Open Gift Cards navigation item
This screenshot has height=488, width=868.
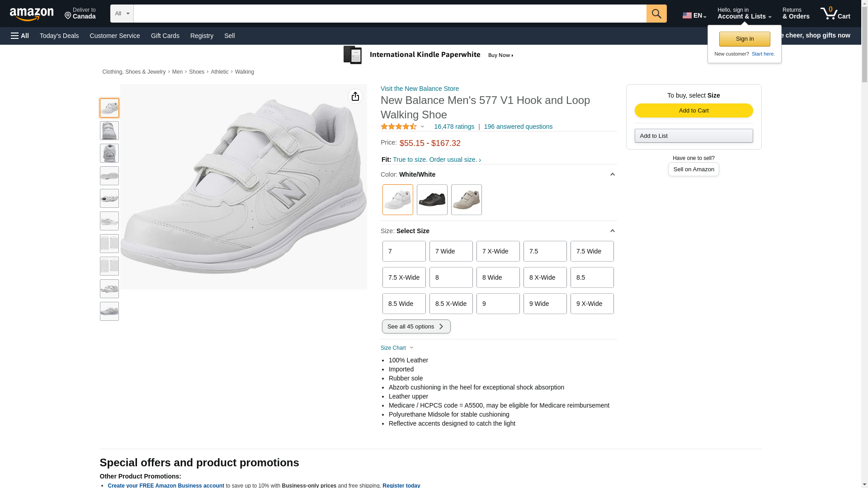165,36
